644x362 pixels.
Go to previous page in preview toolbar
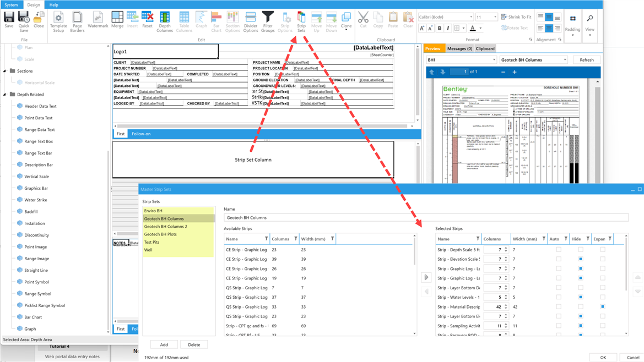pos(432,72)
